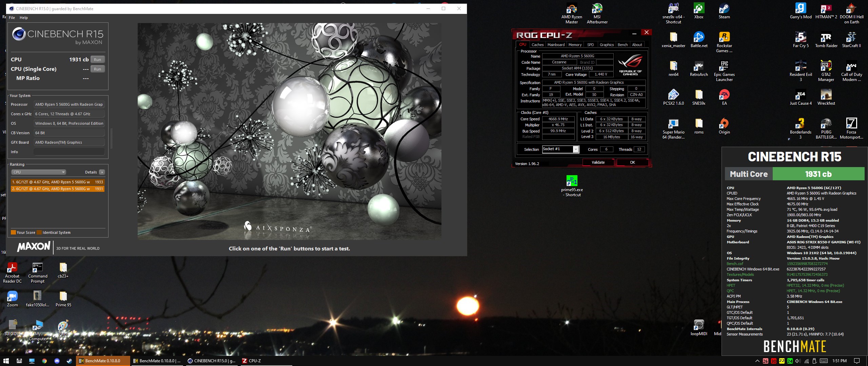Switch to the Mainboard tab in CPU-Z
The height and width of the screenshot is (366, 868).
(556, 45)
